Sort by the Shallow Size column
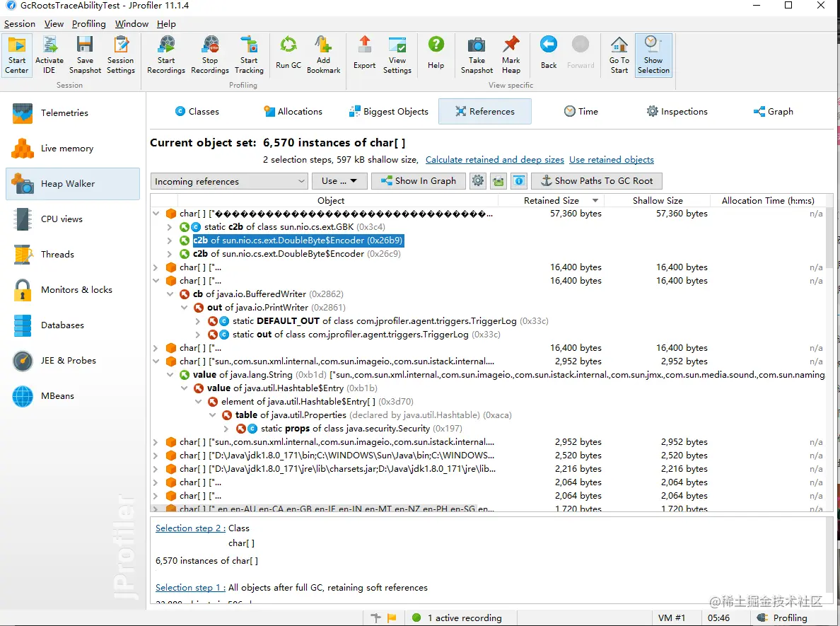 coord(658,200)
